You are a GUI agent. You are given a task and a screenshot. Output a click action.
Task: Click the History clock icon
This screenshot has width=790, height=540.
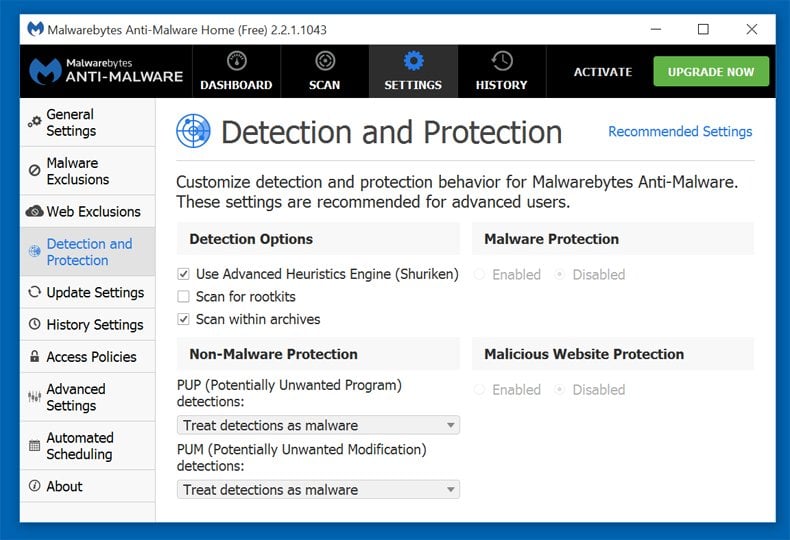502,61
